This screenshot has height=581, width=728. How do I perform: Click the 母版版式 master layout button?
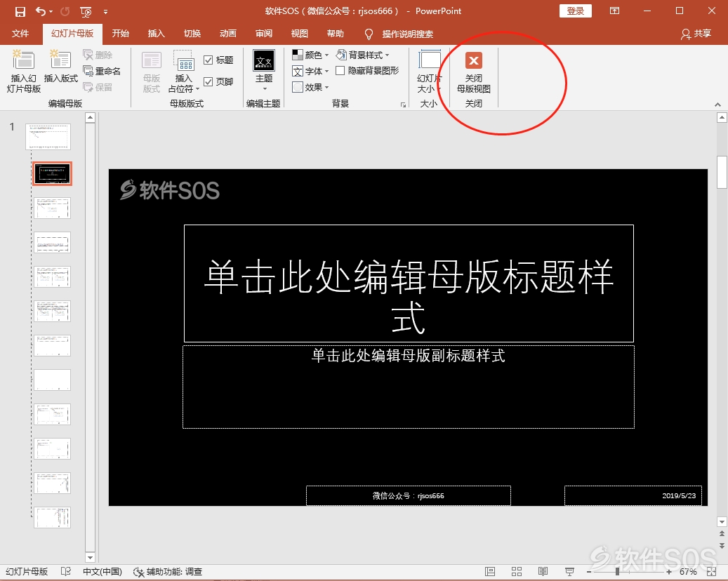(x=152, y=72)
